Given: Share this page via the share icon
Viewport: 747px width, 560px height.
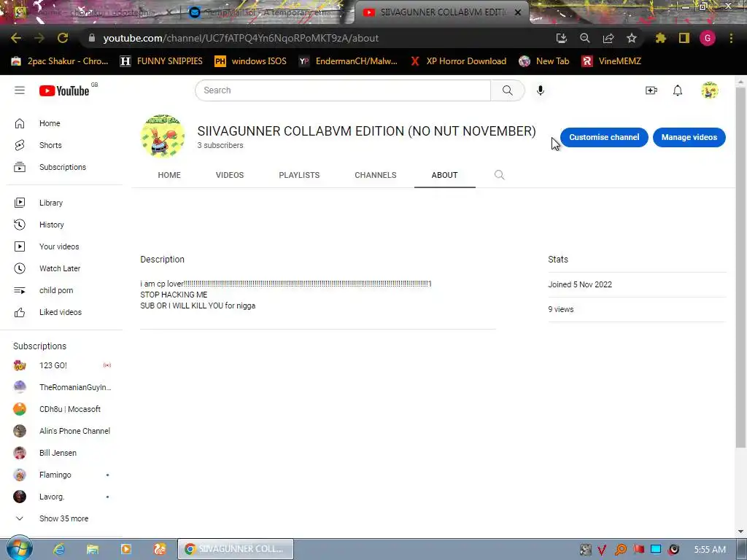Looking at the screenshot, I should click(608, 38).
